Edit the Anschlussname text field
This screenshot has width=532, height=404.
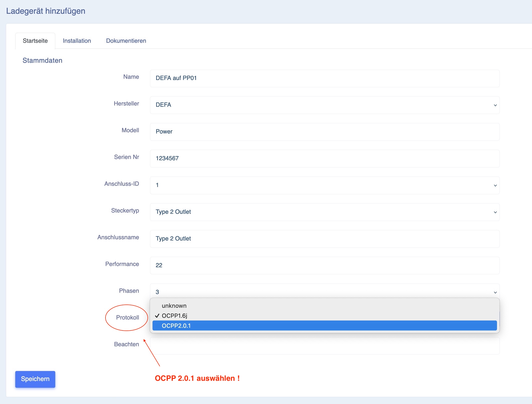[x=324, y=239]
